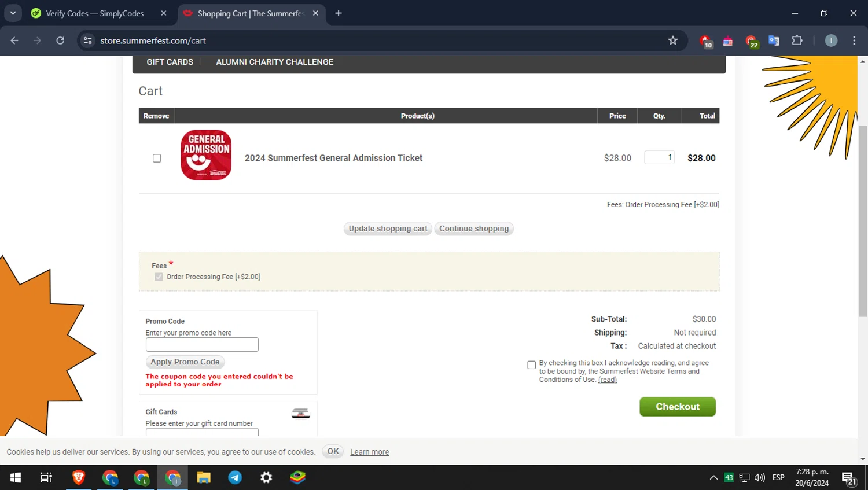Click the General Admission ticket thumbnail

point(206,155)
